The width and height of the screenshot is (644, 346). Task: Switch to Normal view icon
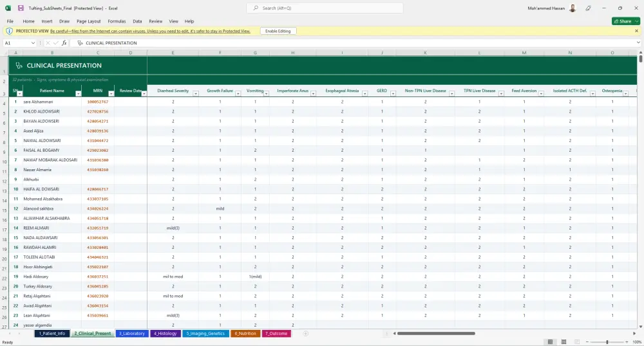pyautogui.click(x=550, y=342)
